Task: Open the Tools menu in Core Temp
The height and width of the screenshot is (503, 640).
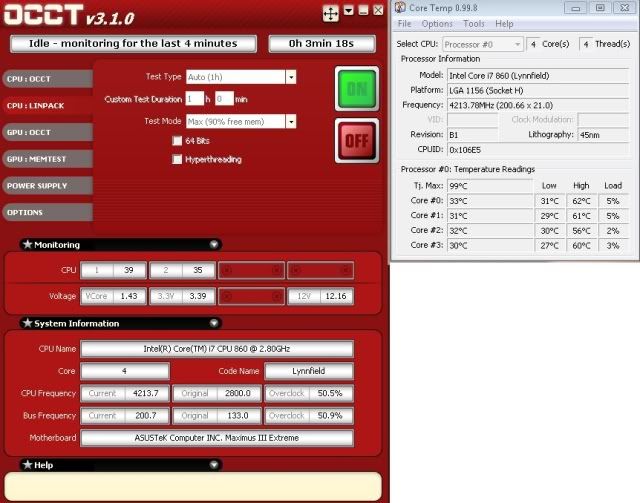Action: (x=474, y=23)
